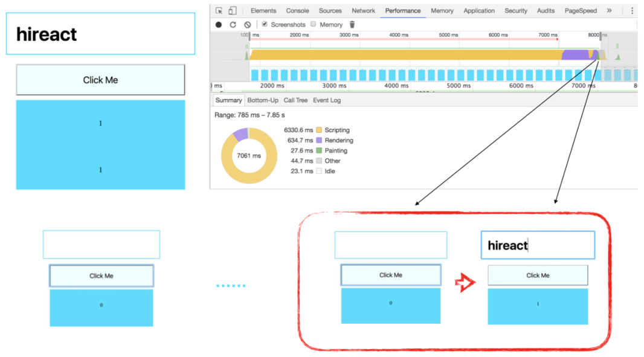Screen dimensions: 644x357
Task: Click the Painting green legend swatch
Action: pos(319,150)
